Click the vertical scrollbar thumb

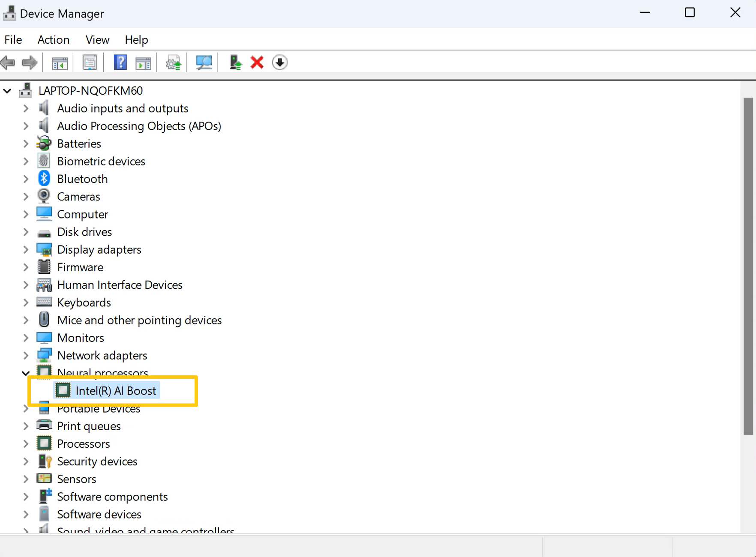748,267
